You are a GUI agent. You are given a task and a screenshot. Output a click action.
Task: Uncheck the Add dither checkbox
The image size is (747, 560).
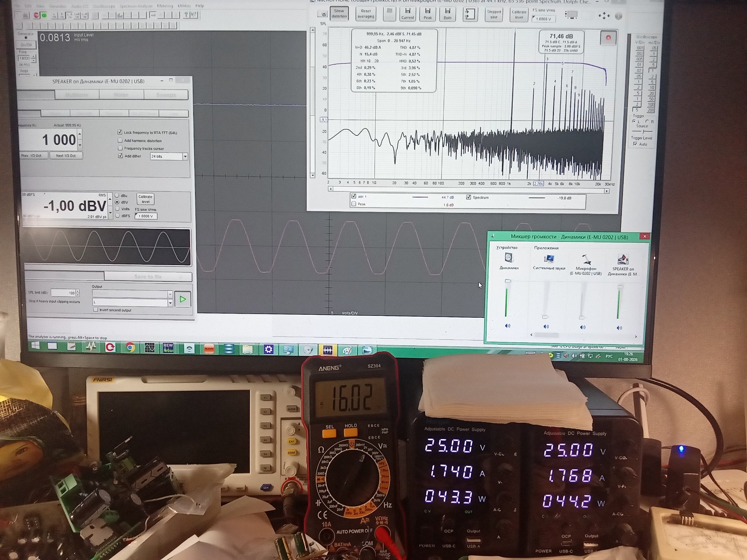click(120, 156)
